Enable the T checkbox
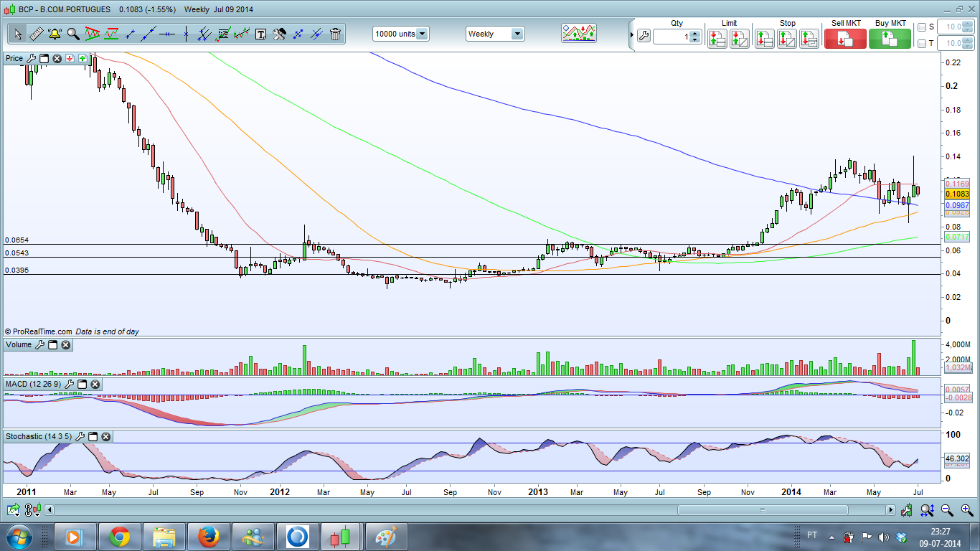The image size is (980, 551). (x=922, y=44)
